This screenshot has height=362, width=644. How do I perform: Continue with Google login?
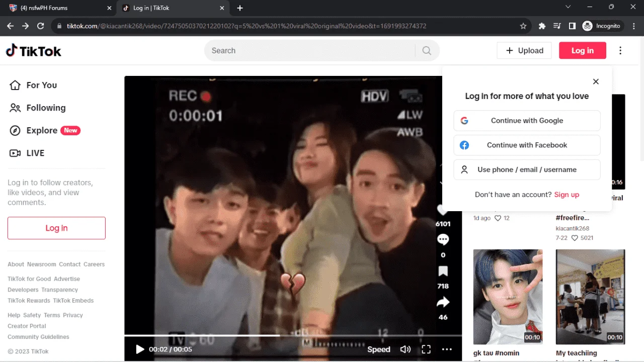(x=527, y=121)
